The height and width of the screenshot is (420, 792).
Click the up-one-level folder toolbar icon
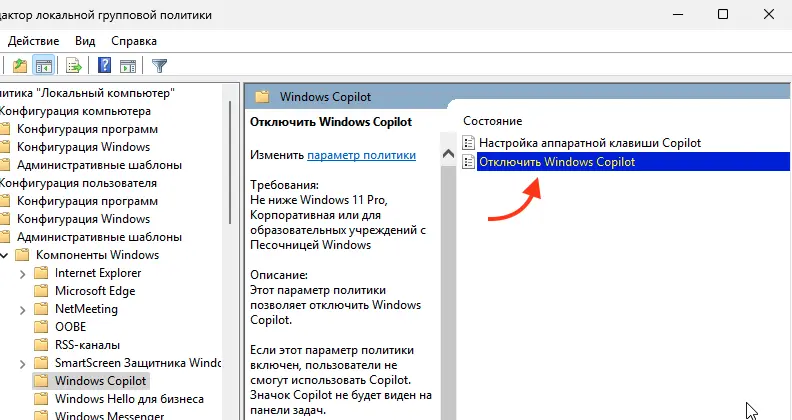click(x=20, y=66)
